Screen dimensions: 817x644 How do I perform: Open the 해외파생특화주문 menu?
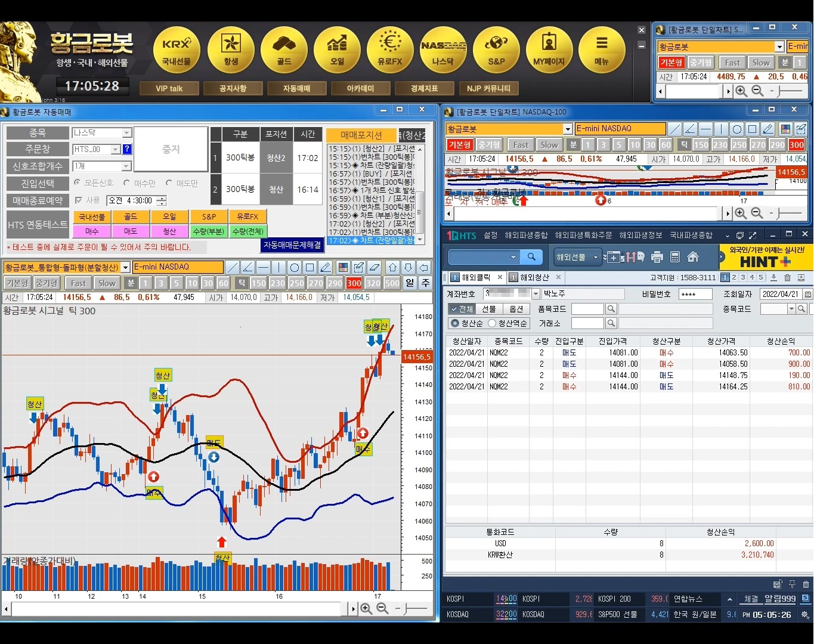tap(583, 236)
